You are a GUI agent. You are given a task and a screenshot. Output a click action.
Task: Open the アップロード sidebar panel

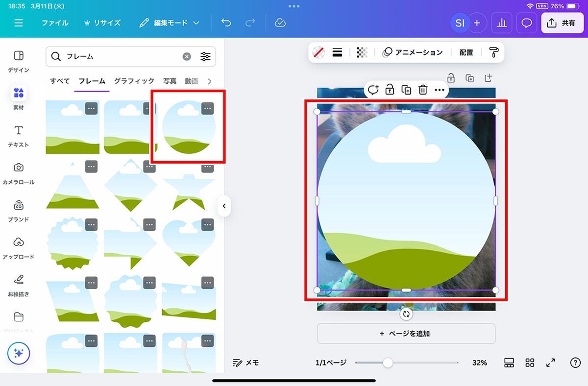pos(19,248)
